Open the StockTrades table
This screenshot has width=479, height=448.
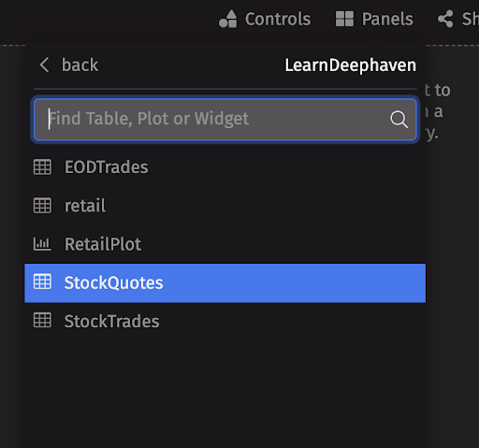point(111,321)
